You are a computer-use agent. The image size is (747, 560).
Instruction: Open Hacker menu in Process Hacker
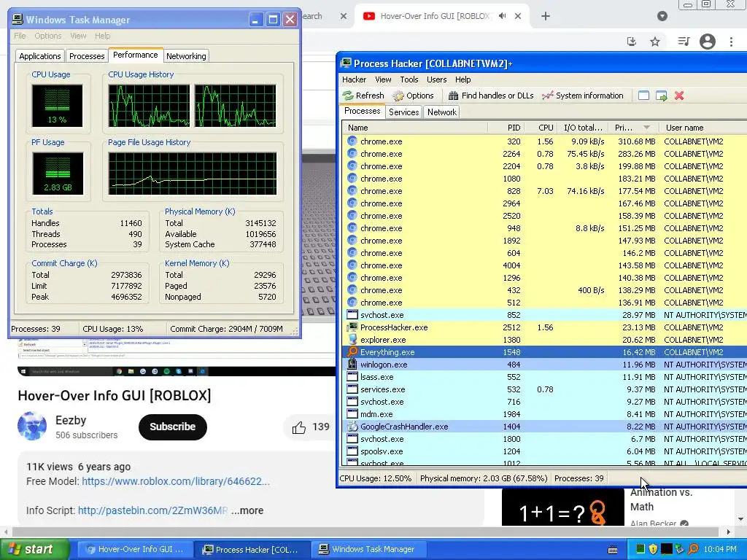354,79
